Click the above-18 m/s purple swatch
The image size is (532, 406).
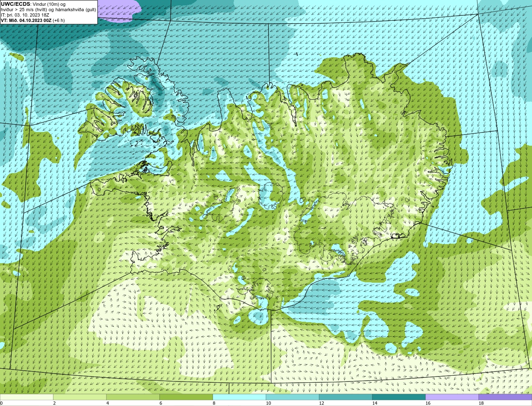[505, 397]
